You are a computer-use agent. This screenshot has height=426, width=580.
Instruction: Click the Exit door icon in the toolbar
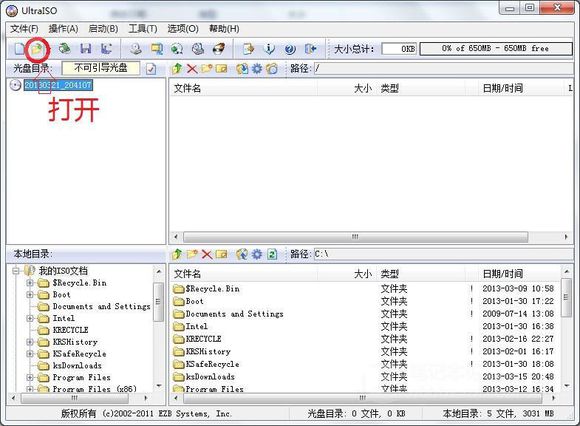(x=310, y=48)
